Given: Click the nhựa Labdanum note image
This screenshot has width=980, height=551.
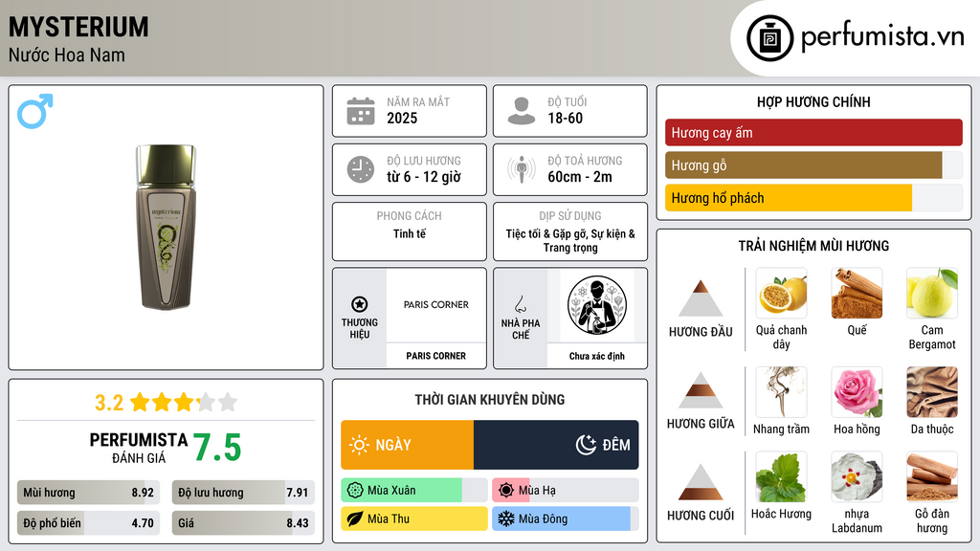Looking at the screenshot, I should 857,477.
